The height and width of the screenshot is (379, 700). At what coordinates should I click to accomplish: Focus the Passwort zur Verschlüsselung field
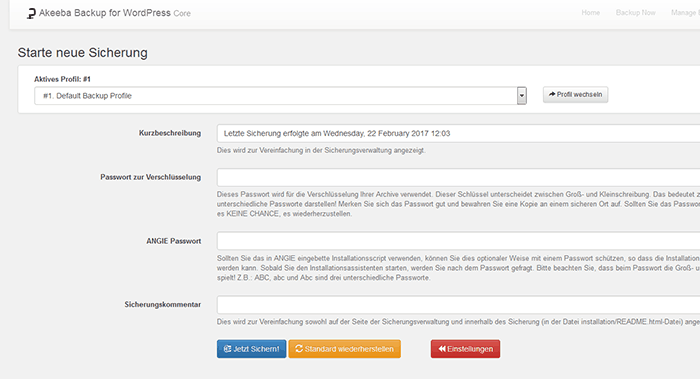(x=458, y=177)
